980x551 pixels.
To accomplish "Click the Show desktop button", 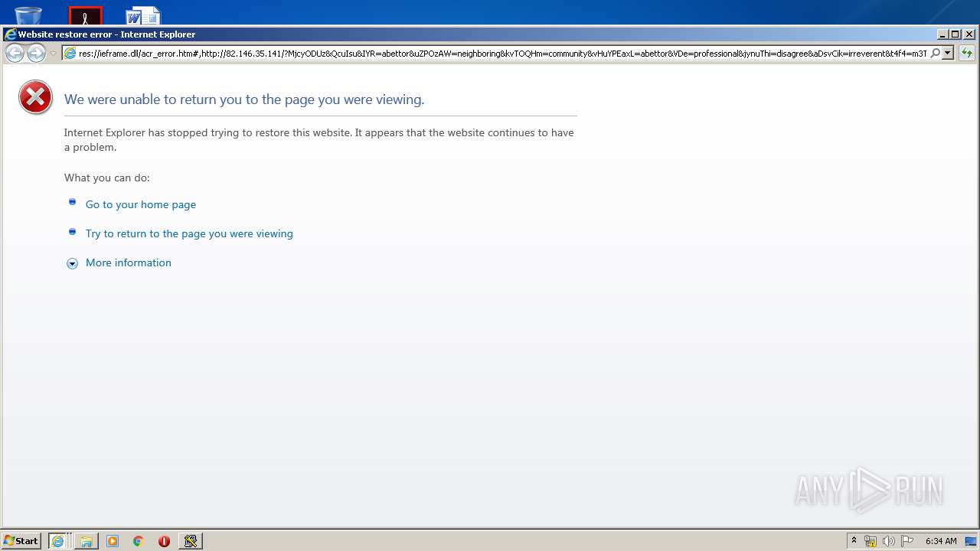I will (x=971, y=541).
